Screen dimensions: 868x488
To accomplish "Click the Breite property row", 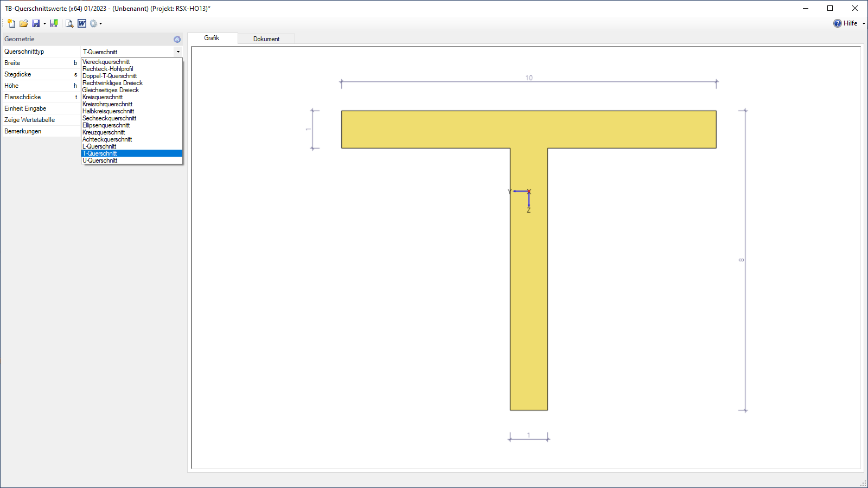I will coord(41,63).
